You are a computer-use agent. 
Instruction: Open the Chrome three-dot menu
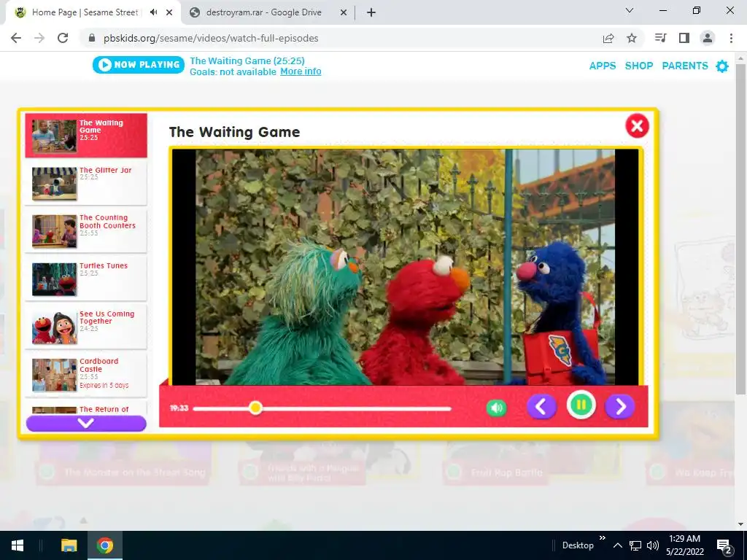coord(731,38)
